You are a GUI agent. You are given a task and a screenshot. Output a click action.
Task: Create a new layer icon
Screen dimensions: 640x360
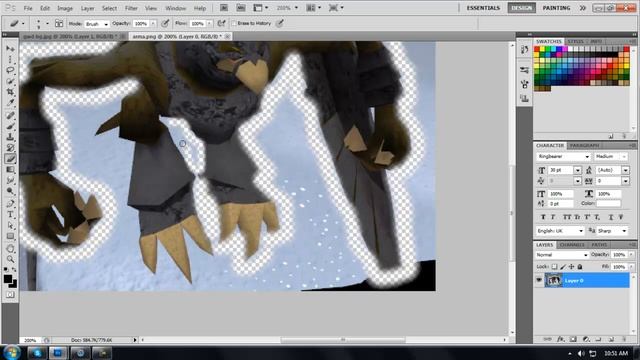tap(611, 339)
